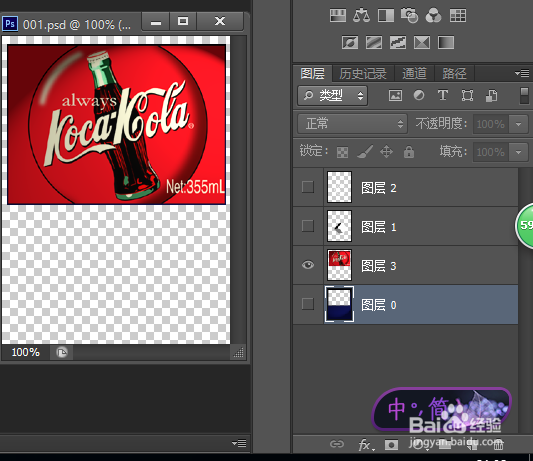Click the green 59 floating badge
The image size is (533, 461).
coord(525,225)
